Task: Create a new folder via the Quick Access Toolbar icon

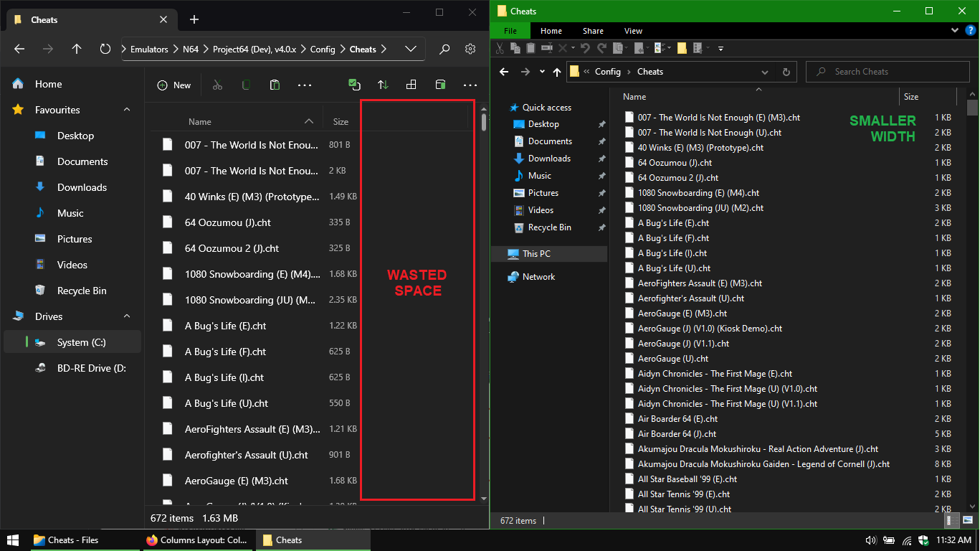Action: tap(682, 47)
